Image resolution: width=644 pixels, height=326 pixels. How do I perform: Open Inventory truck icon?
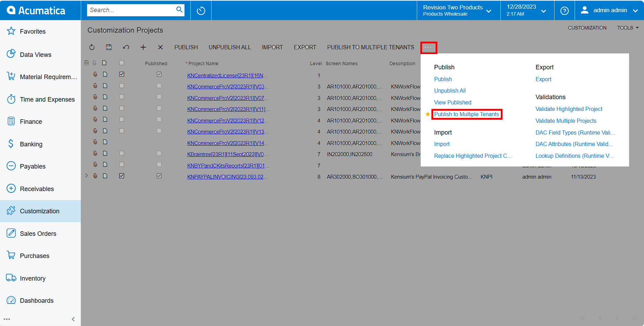click(x=11, y=278)
